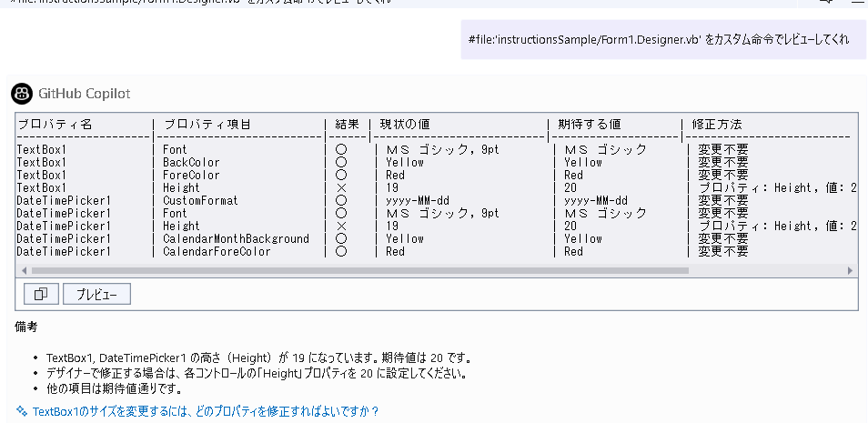This screenshot has width=868, height=423.
Task: Click the ○ result in the CustomFormat row
Action: (x=341, y=200)
